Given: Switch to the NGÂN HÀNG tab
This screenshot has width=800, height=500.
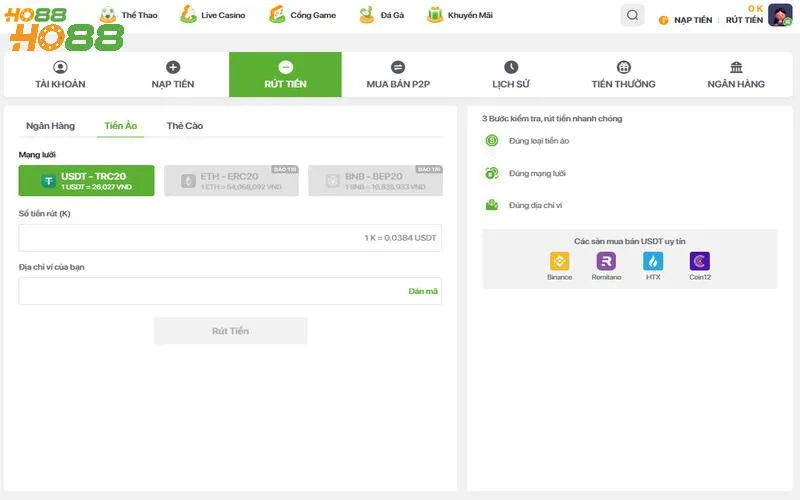Looking at the screenshot, I should (x=736, y=74).
